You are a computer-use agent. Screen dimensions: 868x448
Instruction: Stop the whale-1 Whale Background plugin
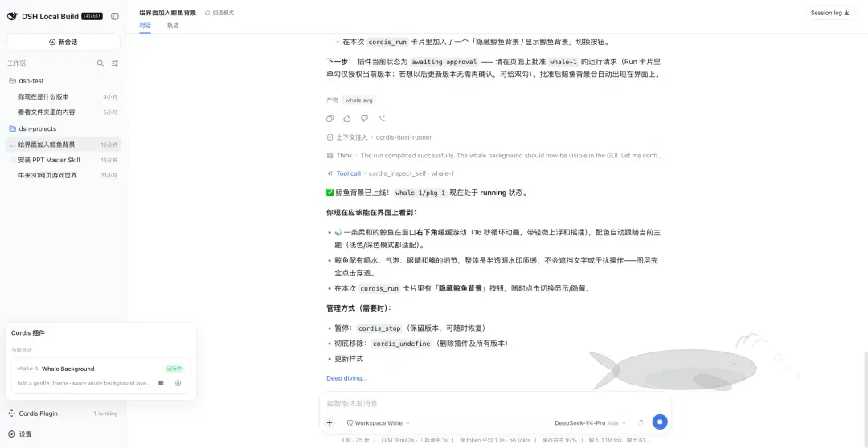(x=161, y=383)
